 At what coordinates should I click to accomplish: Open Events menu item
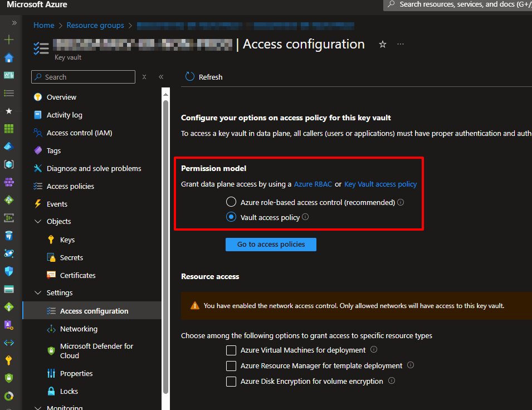tap(57, 204)
